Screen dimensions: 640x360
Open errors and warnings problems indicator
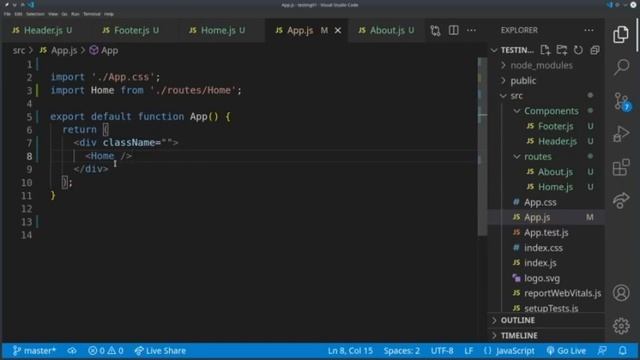point(105,351)
